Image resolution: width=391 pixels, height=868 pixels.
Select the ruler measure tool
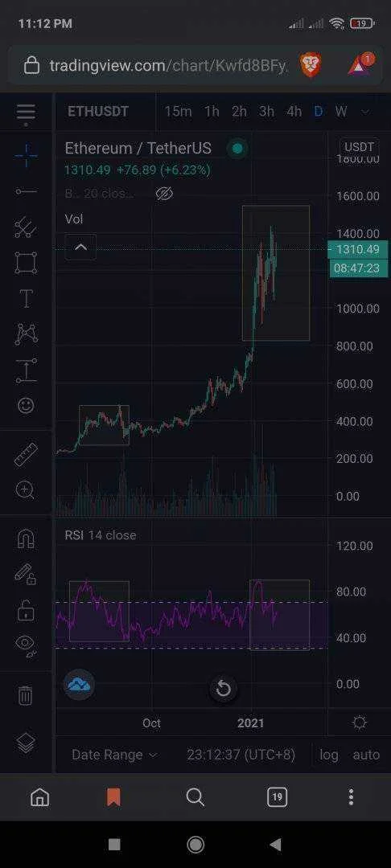click(x=26, y=454)
